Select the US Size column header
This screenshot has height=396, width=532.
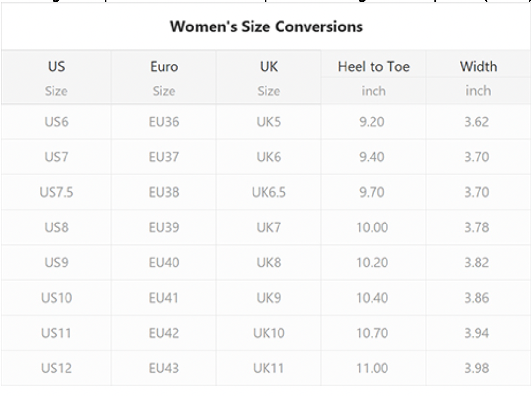point(56,78)
